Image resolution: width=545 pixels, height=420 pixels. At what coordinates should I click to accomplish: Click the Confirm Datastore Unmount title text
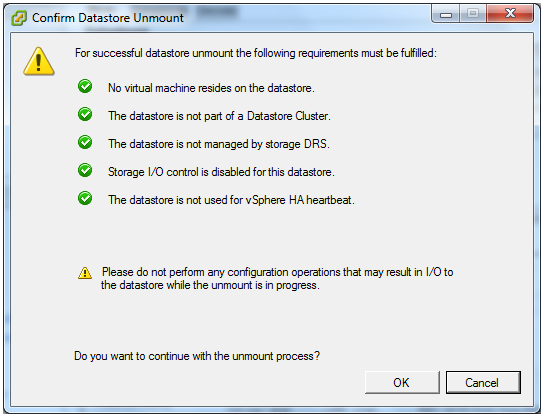(x=108, y=18)
